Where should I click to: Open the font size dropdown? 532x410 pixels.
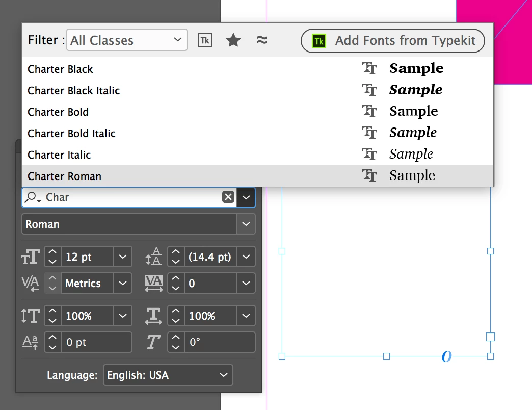coord(123,257)
